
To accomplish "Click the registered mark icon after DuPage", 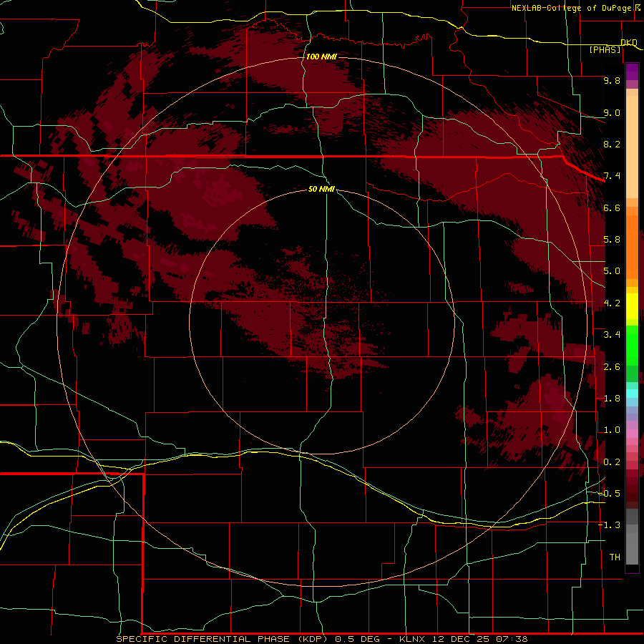I will (x=638, y=7).
